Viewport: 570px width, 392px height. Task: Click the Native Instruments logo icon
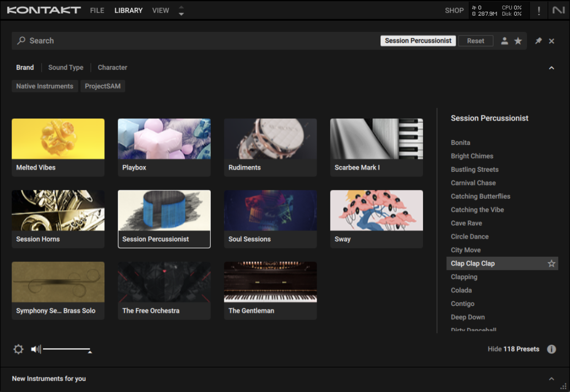tap(558, 10)
